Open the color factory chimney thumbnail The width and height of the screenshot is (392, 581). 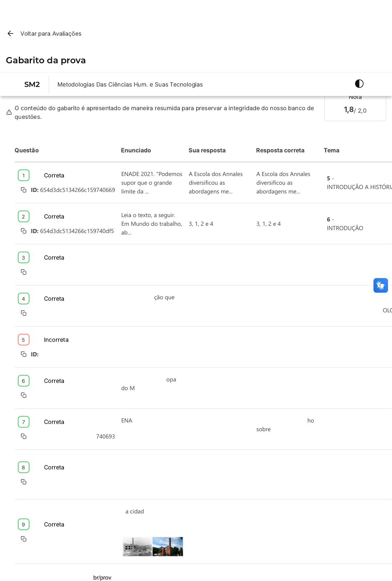tap(168, 546)
